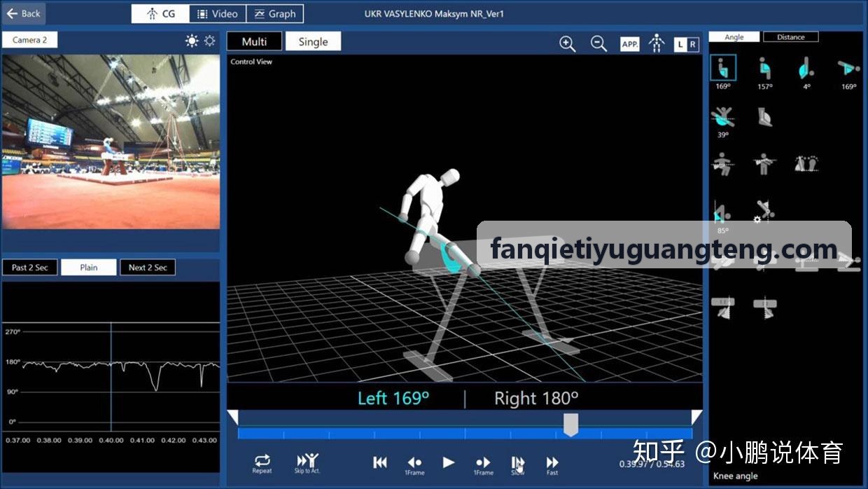Select the lying body angle icon, top-right 169°
The width and height of the screenshot is (868, 489).
[x=848, y=69]
